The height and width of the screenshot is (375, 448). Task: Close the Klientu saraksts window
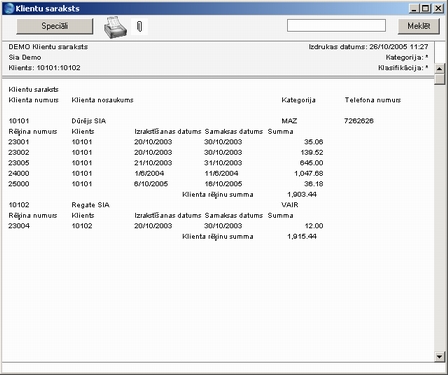point(438,8)
